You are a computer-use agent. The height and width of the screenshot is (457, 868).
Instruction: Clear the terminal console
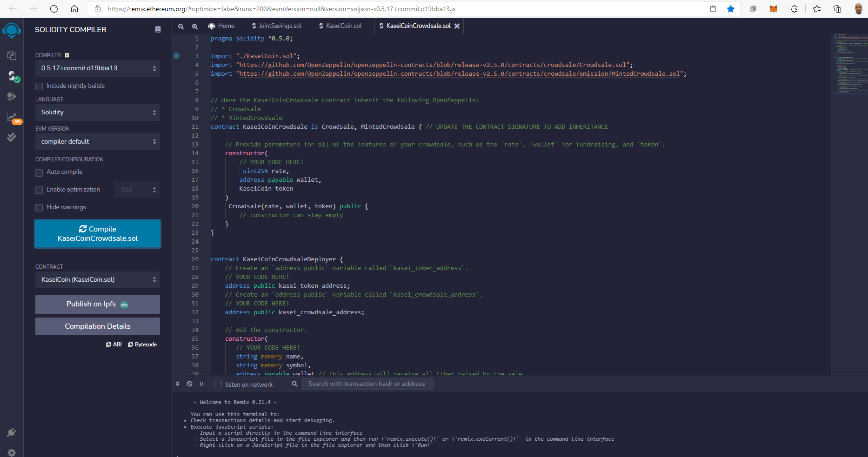190,384
